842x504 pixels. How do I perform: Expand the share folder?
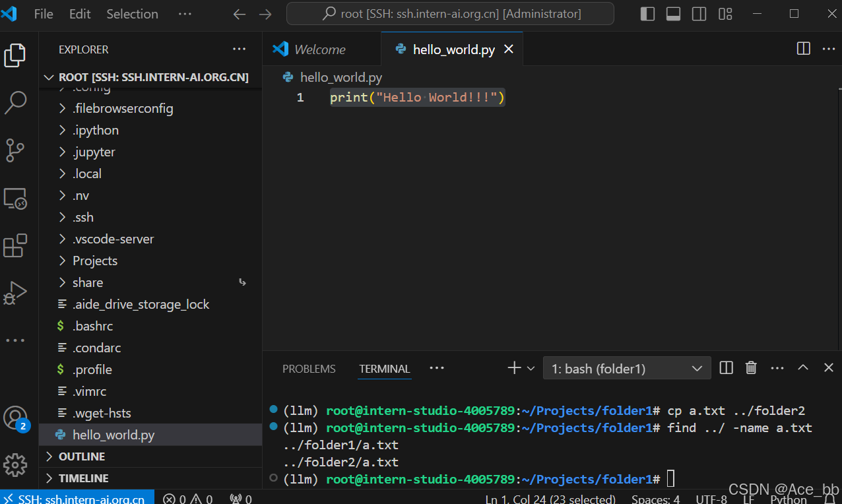click(150, 282)
